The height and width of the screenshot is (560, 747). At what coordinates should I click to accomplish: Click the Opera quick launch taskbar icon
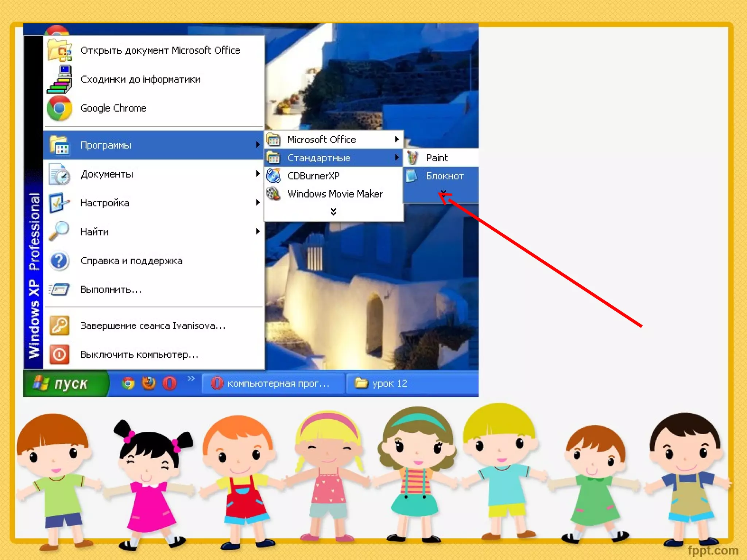(170, 383)
